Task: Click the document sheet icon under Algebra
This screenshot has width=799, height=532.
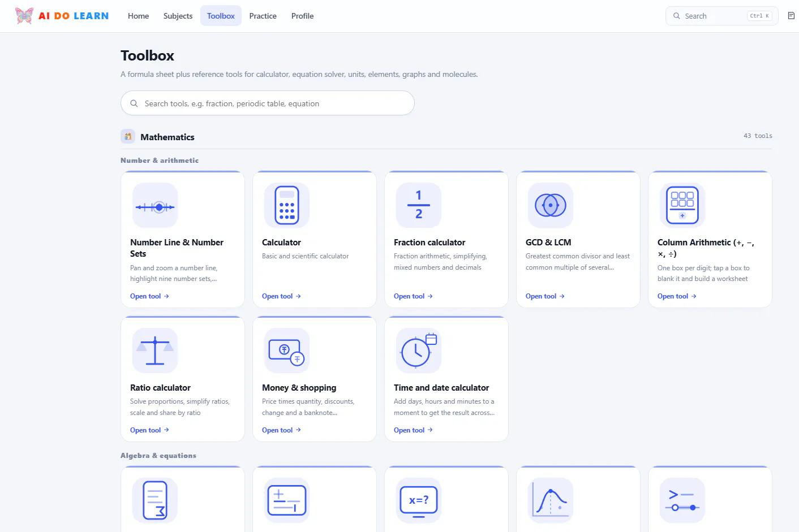Action: (155, 500)
